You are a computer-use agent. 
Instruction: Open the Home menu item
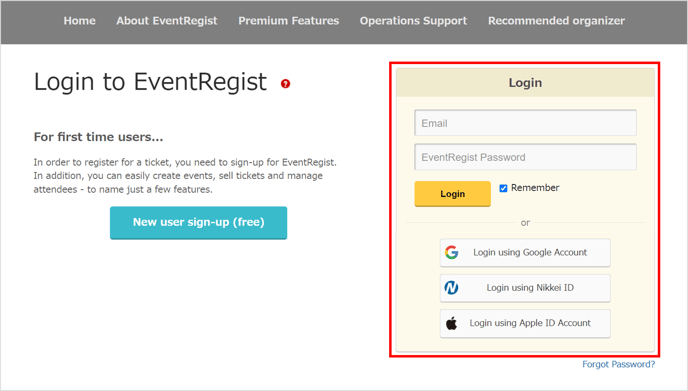pyautogui.click(x=79, y=21)
